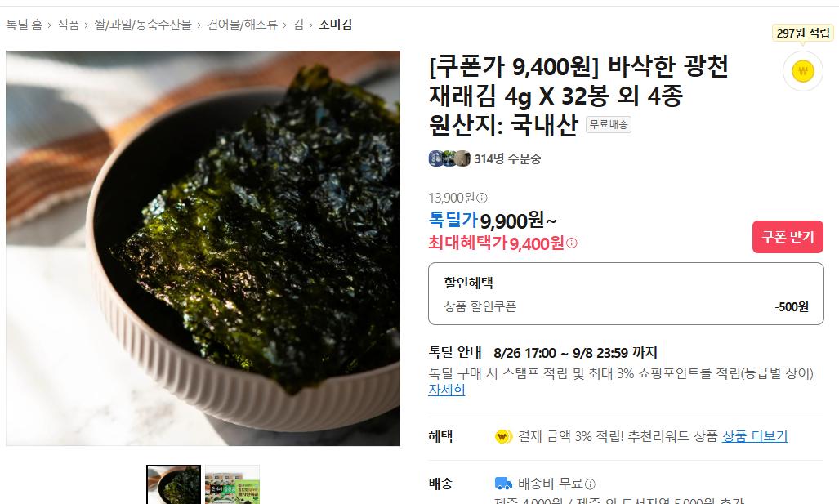
Task: Open the 자세히 details link
Action: point(446,390)
